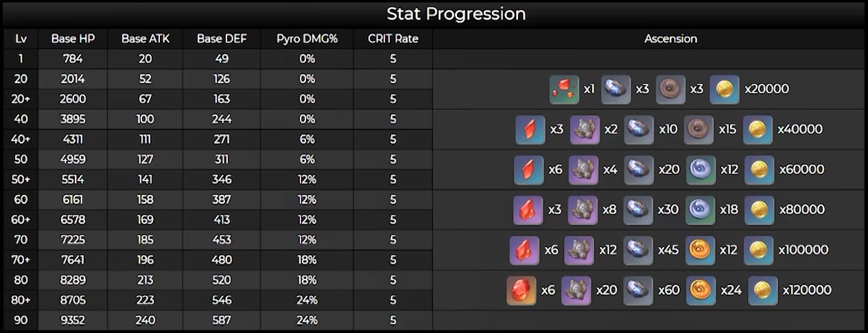This screenshot has height=333, width=868.
Task: Click the blue ore icon labeled x10
Action: pyautogui.click(x=639, y=130)
